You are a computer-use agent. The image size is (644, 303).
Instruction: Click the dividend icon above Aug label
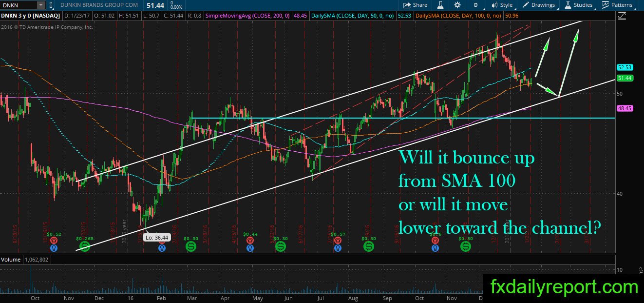(x=368, y=247)
